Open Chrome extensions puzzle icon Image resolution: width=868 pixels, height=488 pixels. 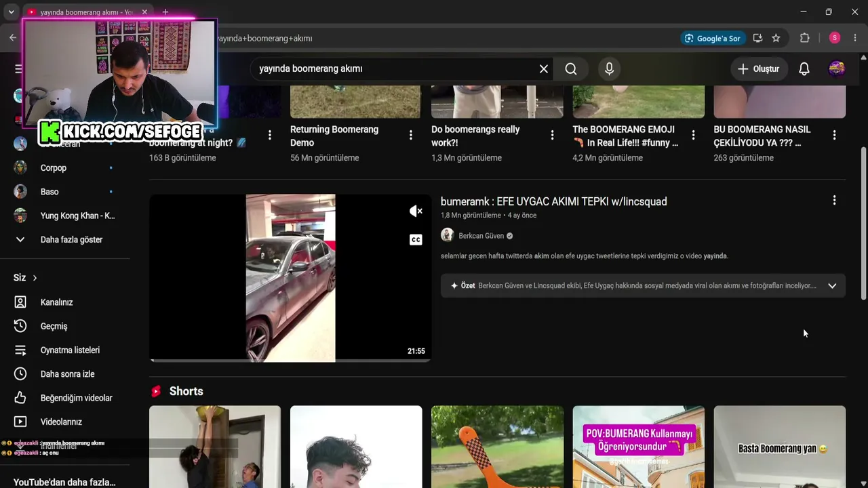[x=805, y=38]
